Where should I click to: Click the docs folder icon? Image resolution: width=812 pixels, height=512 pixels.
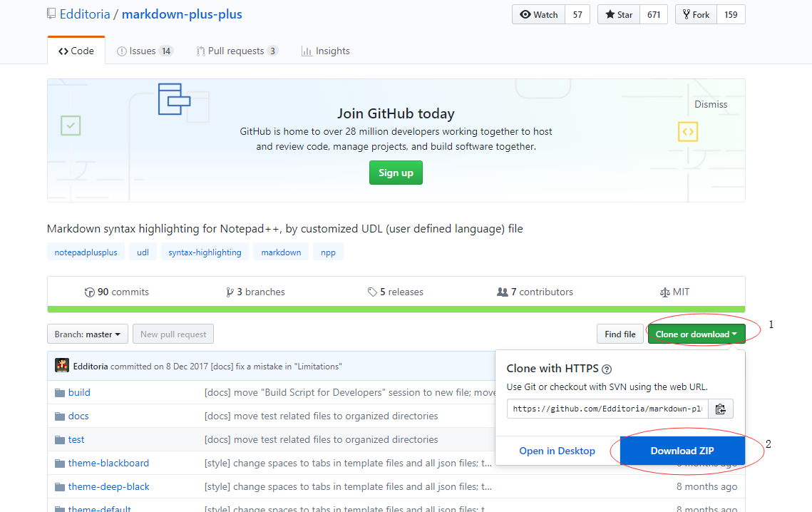pyautogui.click(x=60, y=416)
